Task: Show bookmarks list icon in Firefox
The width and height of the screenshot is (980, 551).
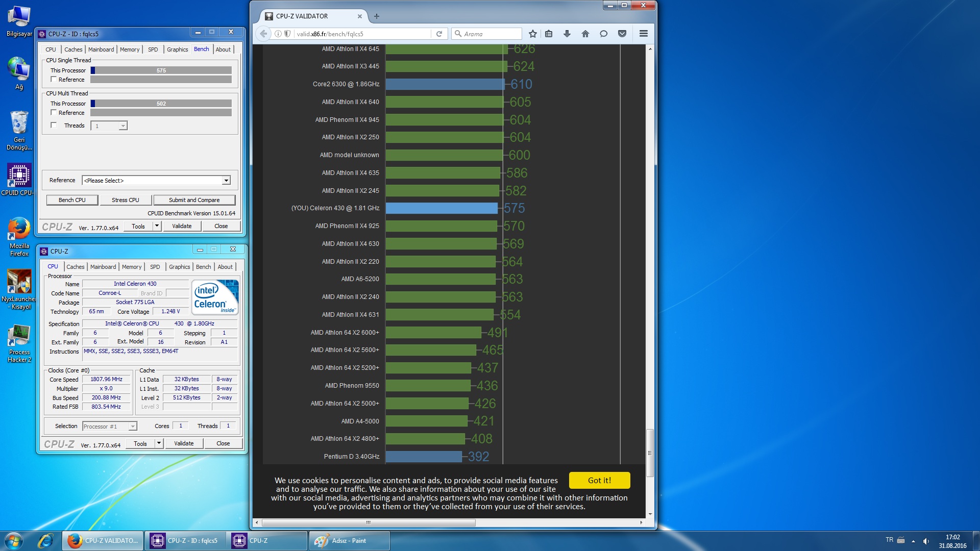Action: tap(549, 34)
